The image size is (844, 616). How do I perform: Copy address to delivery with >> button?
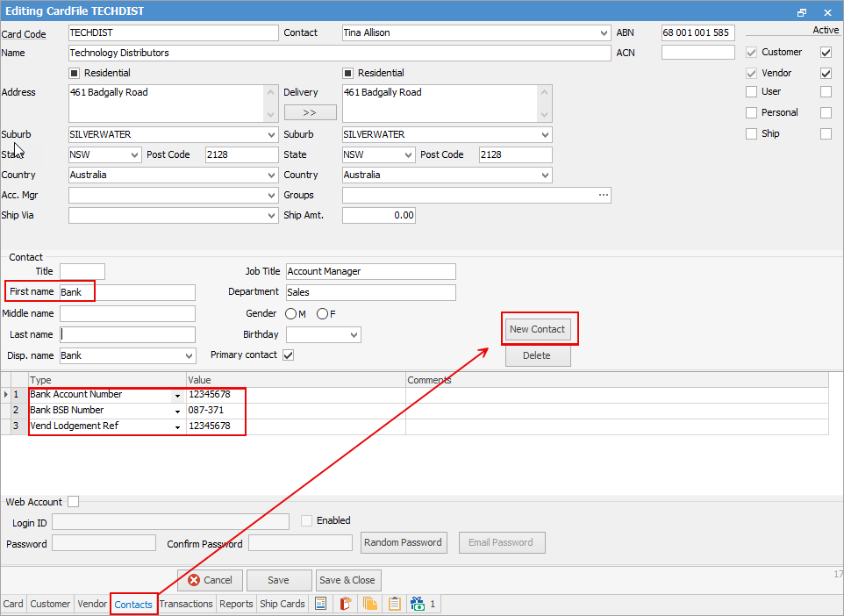pyautogui.click(x=310, y=112)
